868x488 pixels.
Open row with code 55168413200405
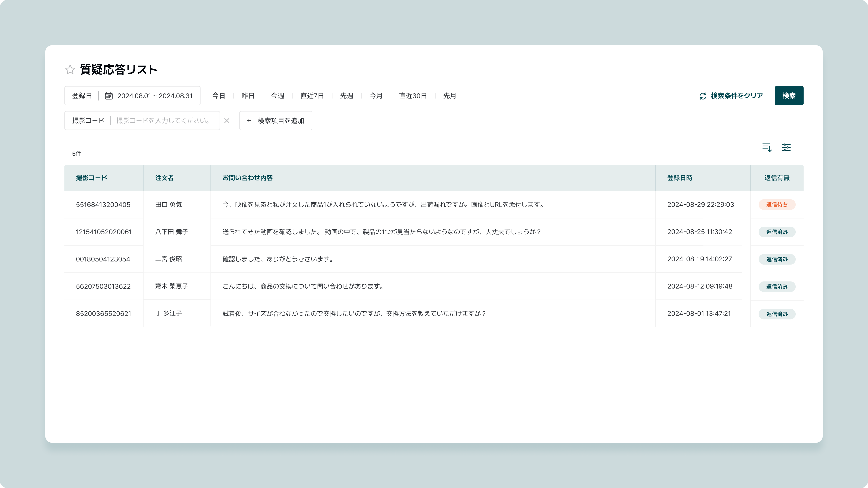(103, 204)
